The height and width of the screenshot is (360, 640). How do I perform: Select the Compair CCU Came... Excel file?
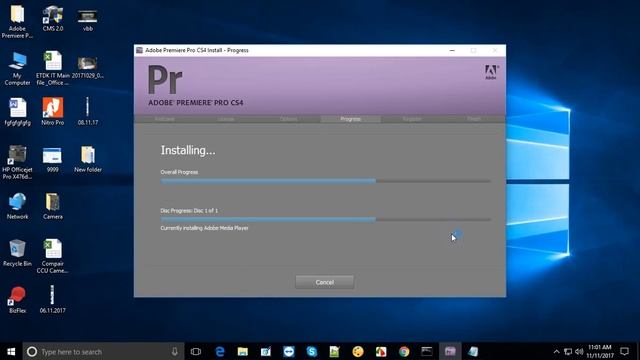[53, 256]
